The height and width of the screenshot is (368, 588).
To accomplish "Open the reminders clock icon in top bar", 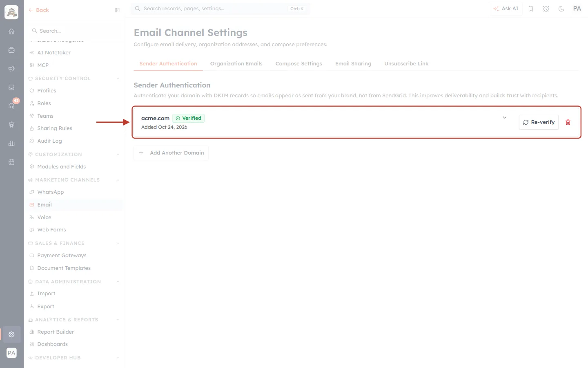I will [546, 9].
